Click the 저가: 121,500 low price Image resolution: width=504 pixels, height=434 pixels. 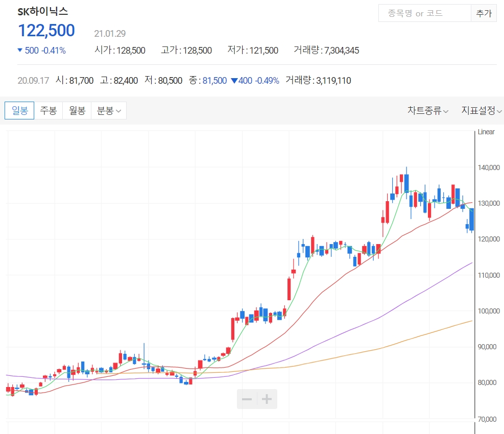tap(253, 50)
